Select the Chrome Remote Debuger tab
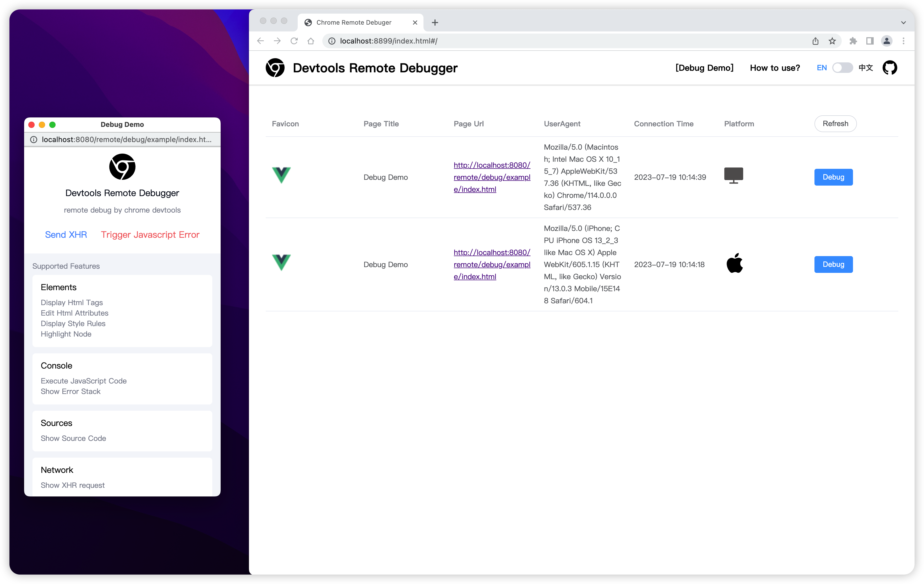 [x=354, y=23]
